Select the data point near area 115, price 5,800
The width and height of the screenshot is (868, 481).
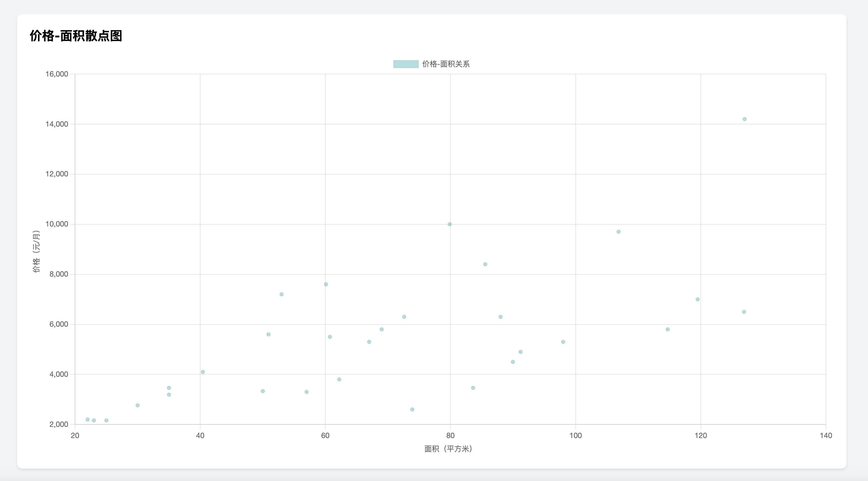click(x=668, y=329)
